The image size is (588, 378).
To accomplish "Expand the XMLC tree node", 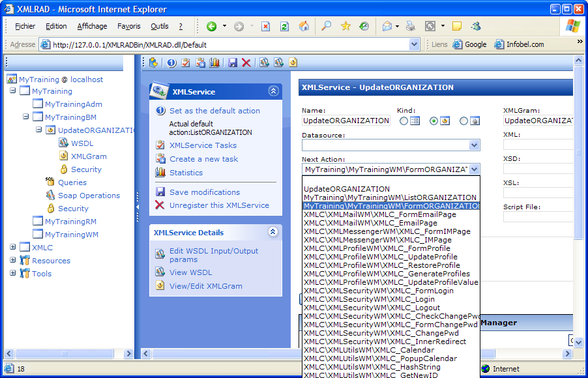I will click(13, 248).
